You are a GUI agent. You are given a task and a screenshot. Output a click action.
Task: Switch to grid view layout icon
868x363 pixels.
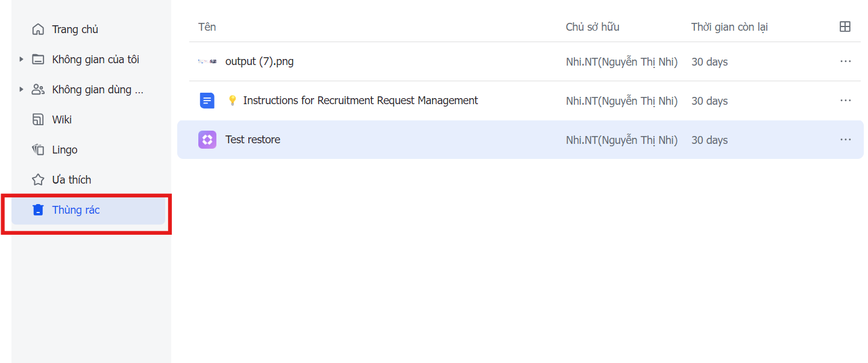click(x=845, y=26)
